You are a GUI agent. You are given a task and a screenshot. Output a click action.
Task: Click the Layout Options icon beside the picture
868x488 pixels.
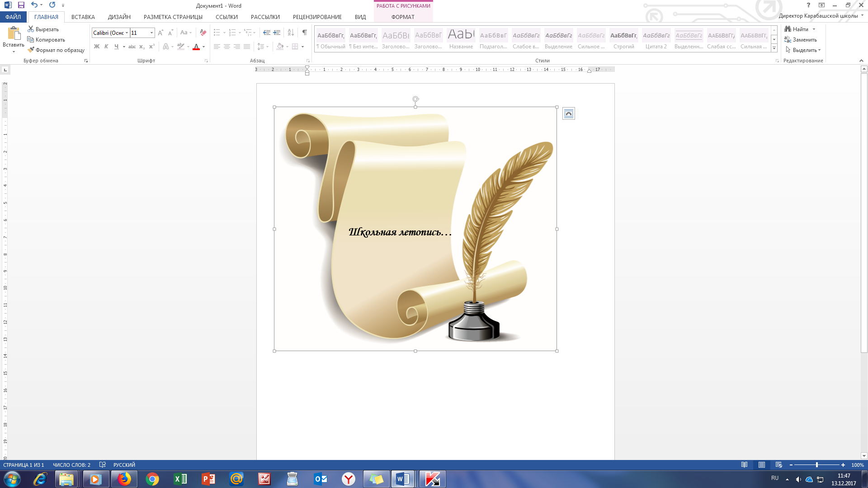(x=568, y=114)
